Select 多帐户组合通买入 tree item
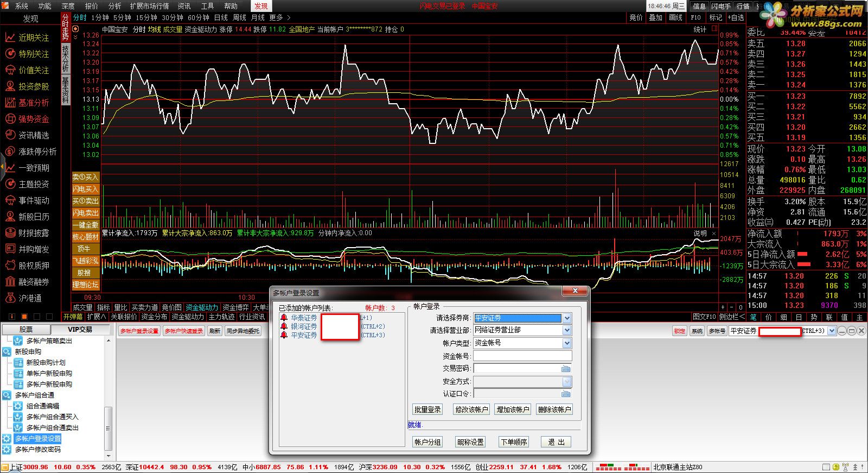 53,417
